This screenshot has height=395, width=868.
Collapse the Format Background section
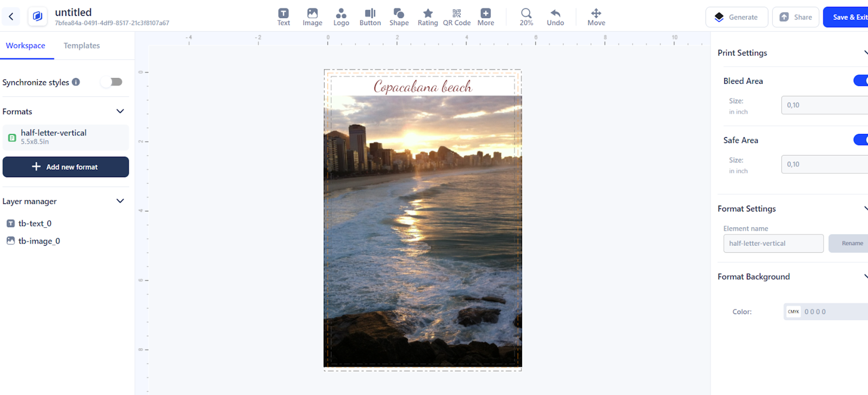[x=865, y=276]
